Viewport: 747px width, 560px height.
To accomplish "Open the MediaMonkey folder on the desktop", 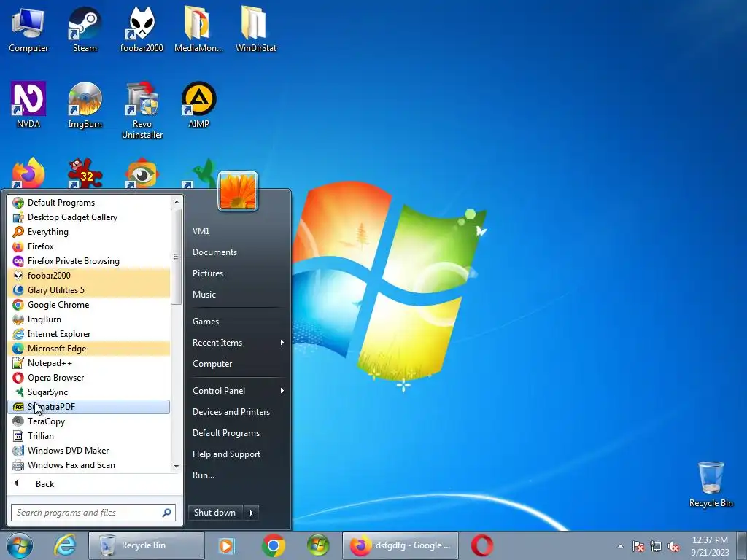I will 198,28.
